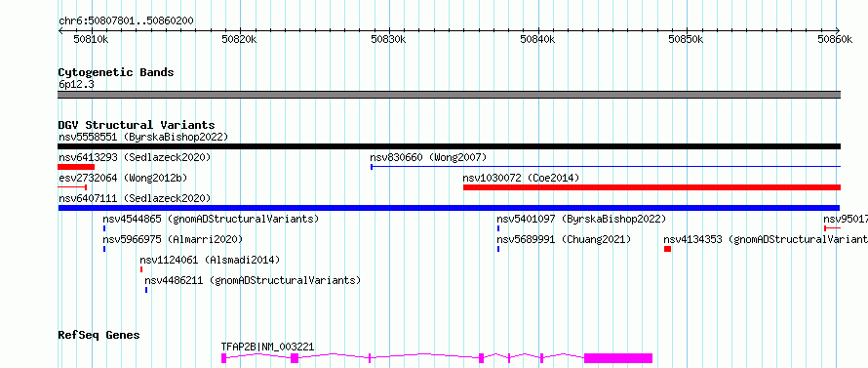868x368 pixels.
Task: Click the large last exon of TFAP2B
Action: point(618,358)
